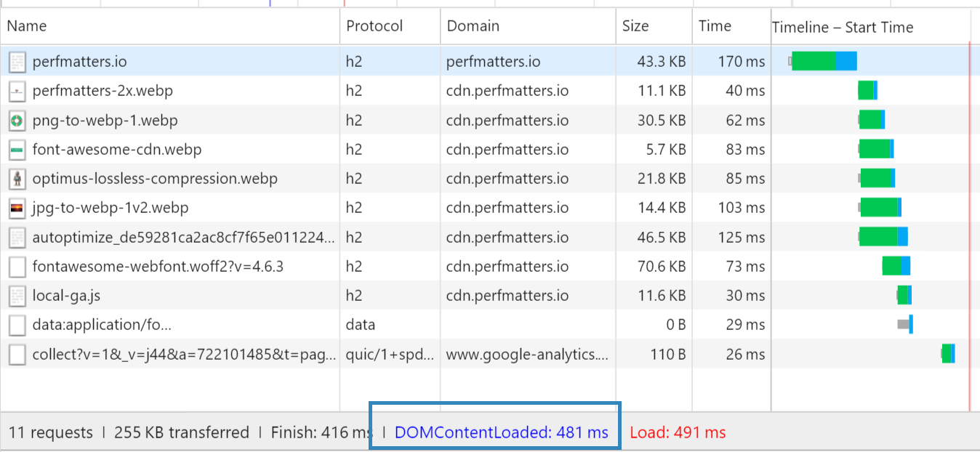Click the perfmatters.io waterfall timeline bar
980x452 pixels.
tap(824, 61)
